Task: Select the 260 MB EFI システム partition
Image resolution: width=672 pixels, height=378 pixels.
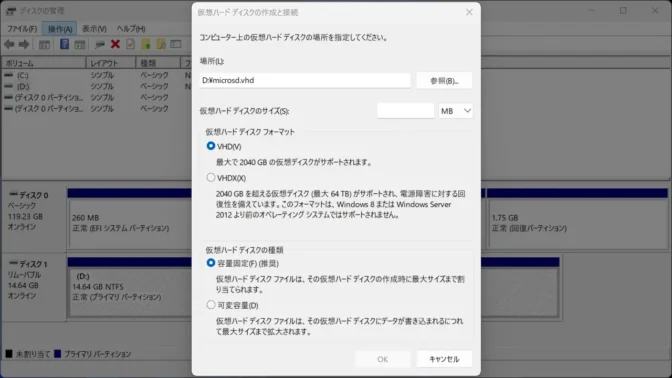Action: [129, 223]
